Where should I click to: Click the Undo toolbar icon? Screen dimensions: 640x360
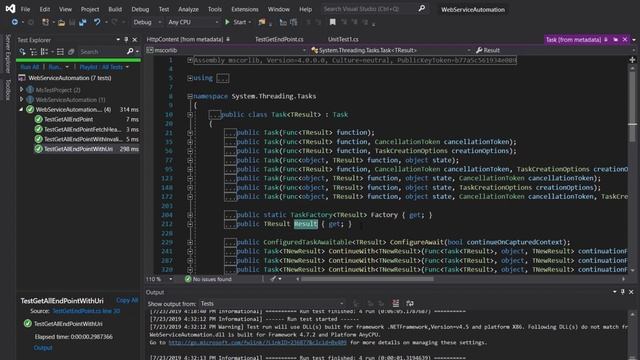click(97, 22)
